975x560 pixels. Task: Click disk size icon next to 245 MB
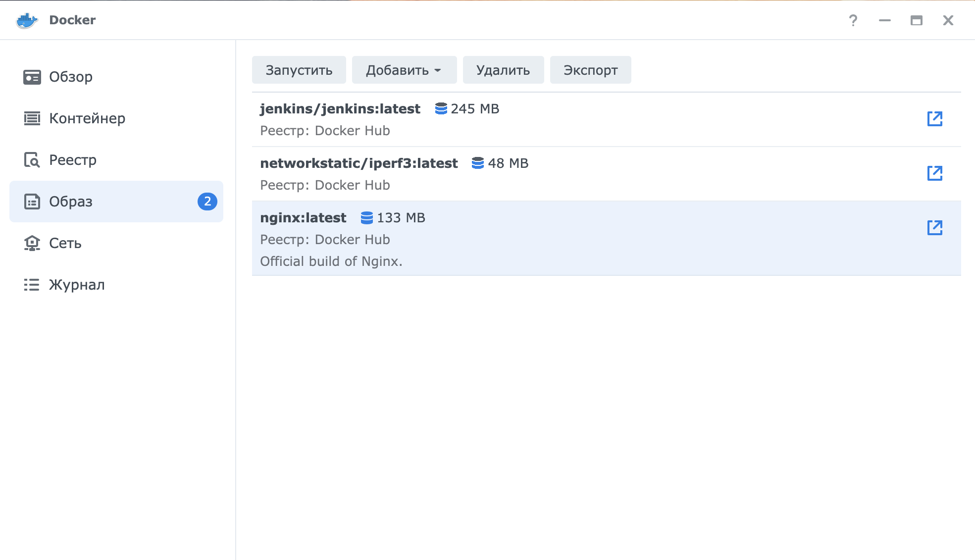(441, 108)
